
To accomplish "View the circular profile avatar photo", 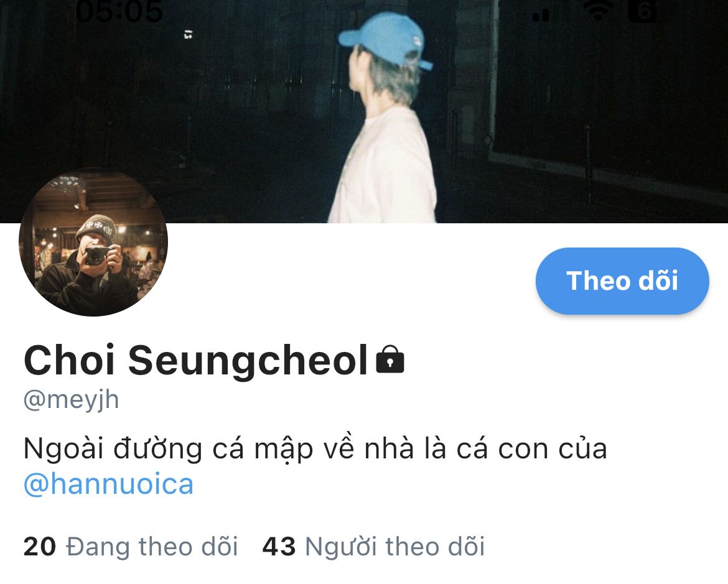I will click(93, 242).
